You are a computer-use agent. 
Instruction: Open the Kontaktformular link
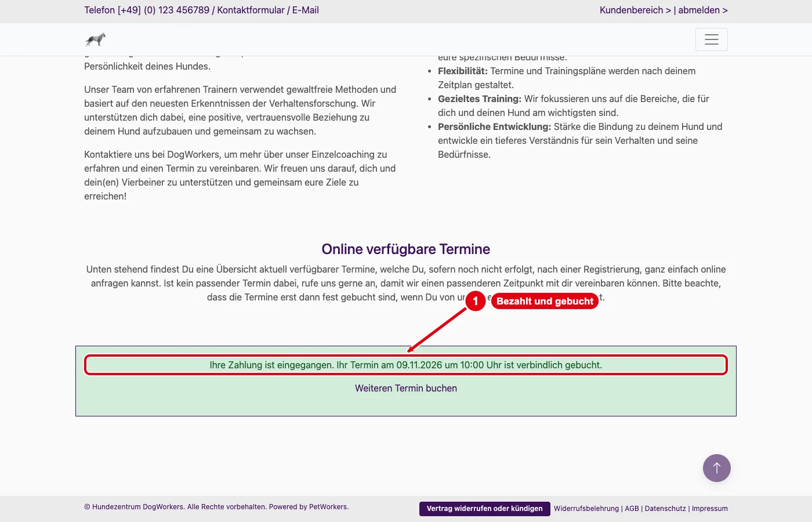[251, 10]
